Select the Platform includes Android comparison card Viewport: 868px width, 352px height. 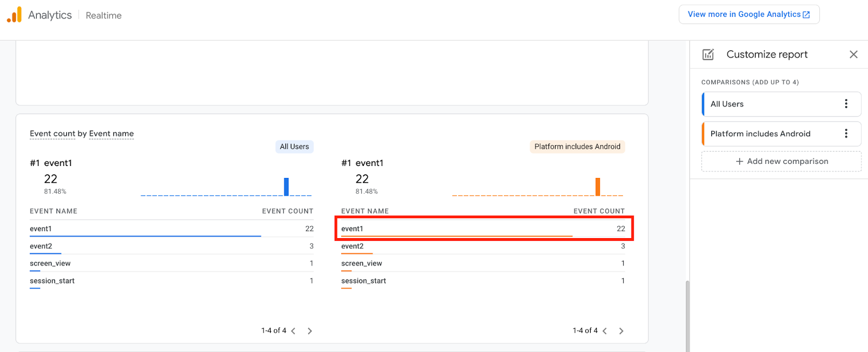pos(770,133)
